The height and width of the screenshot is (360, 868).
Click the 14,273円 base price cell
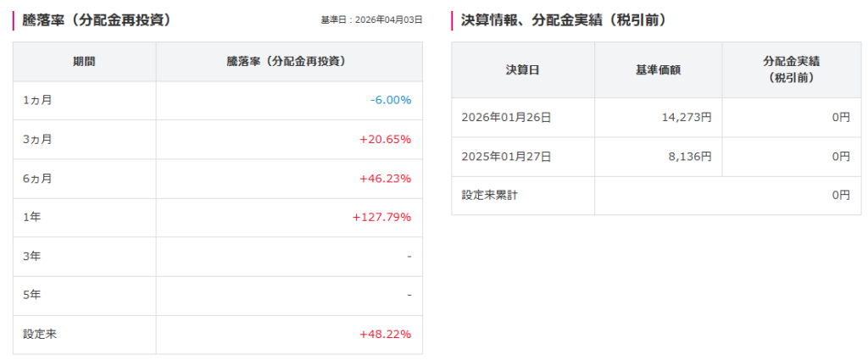686,118
